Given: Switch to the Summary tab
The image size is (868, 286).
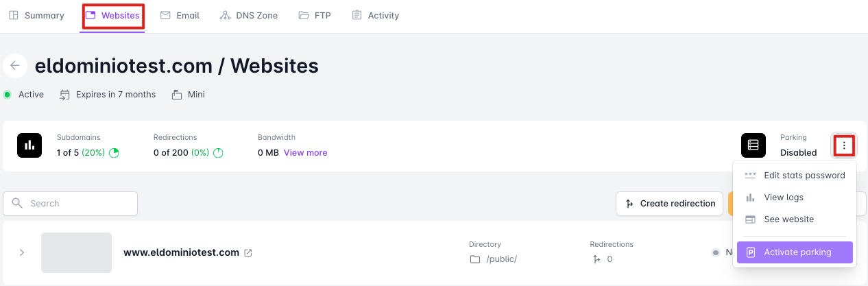Looking at the screenshot, I should 36,15.
